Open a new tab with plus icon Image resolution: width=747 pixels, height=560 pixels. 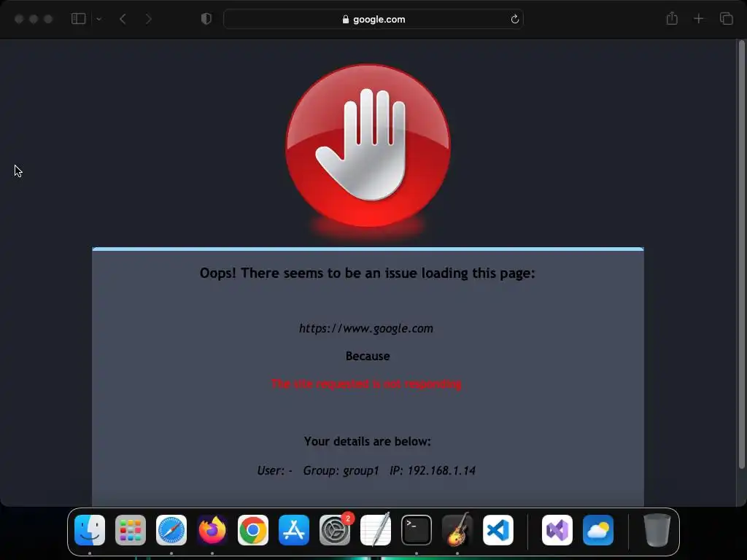(x=698, y=19)
